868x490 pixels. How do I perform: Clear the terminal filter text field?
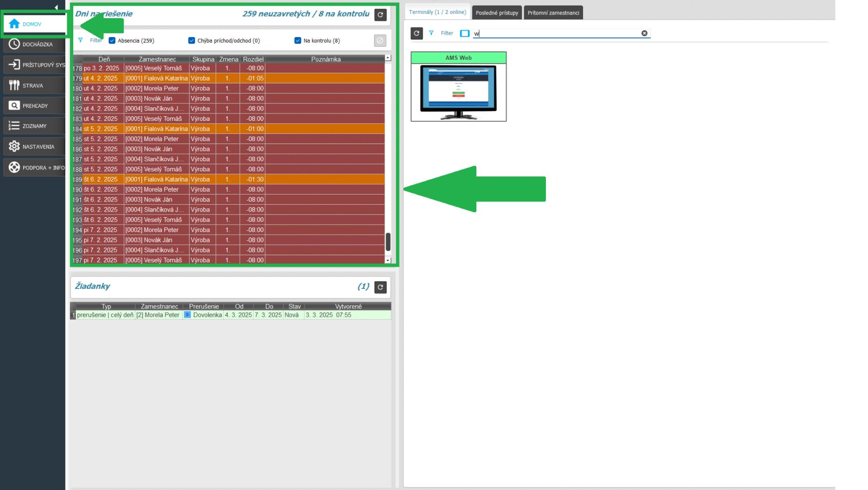coord(644,33)
